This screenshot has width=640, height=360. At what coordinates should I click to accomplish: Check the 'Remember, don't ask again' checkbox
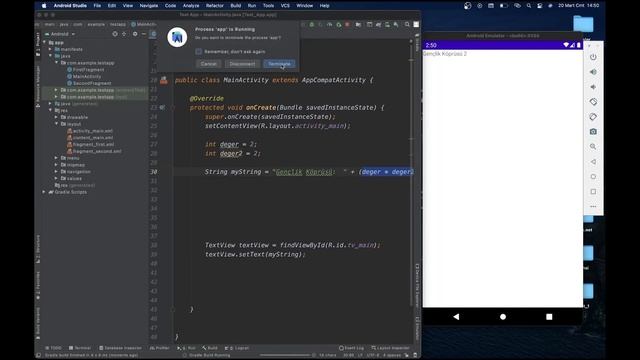[198, 51]
